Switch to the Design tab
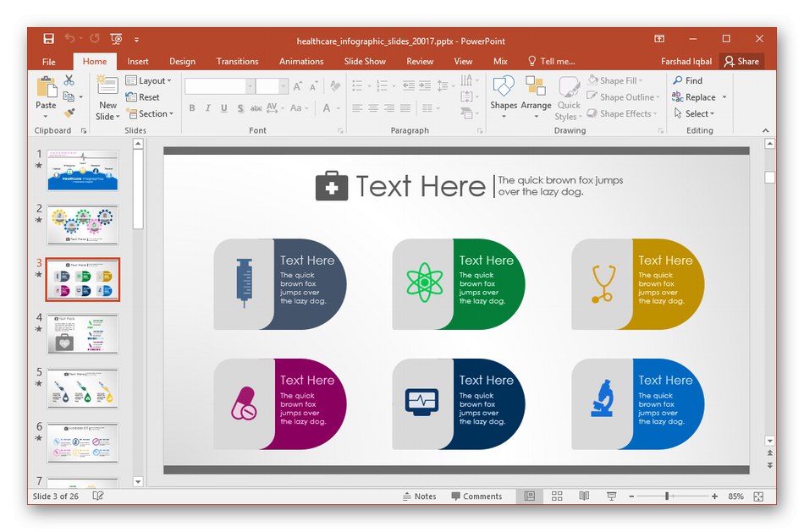This screenshot has height=532, width=804. [x=182, y=61]
